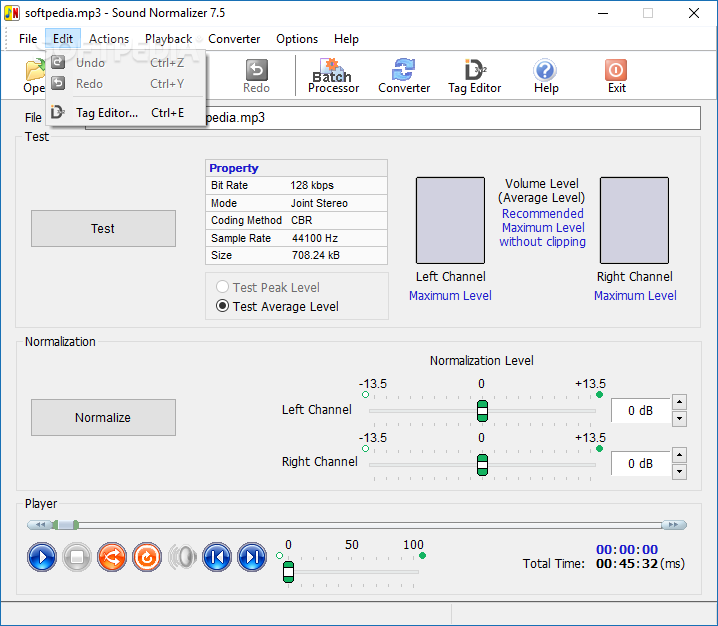This screenshot has height=626, width=718.
Task: Click the Redo toolbar icon
Action: [x=256, y=76]
